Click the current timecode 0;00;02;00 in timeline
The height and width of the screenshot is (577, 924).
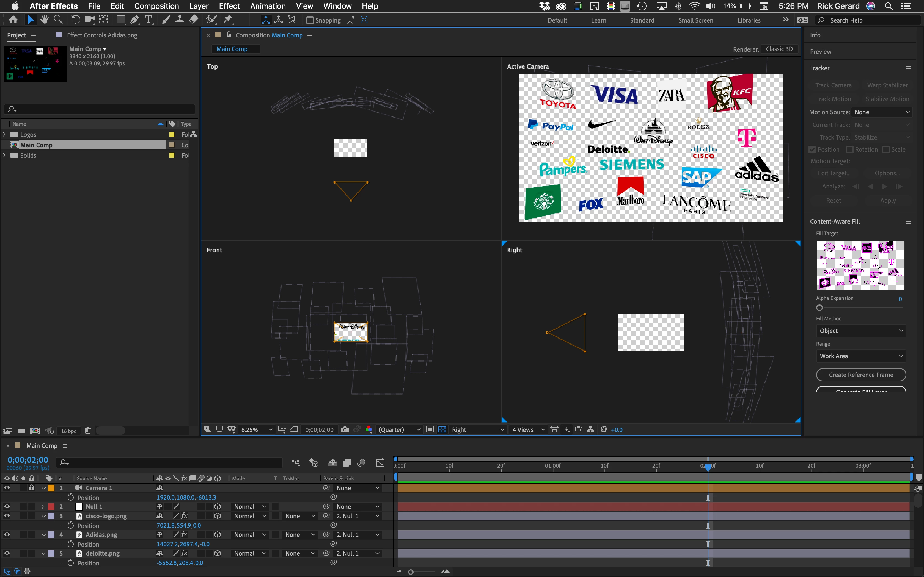tap(28, 460)
